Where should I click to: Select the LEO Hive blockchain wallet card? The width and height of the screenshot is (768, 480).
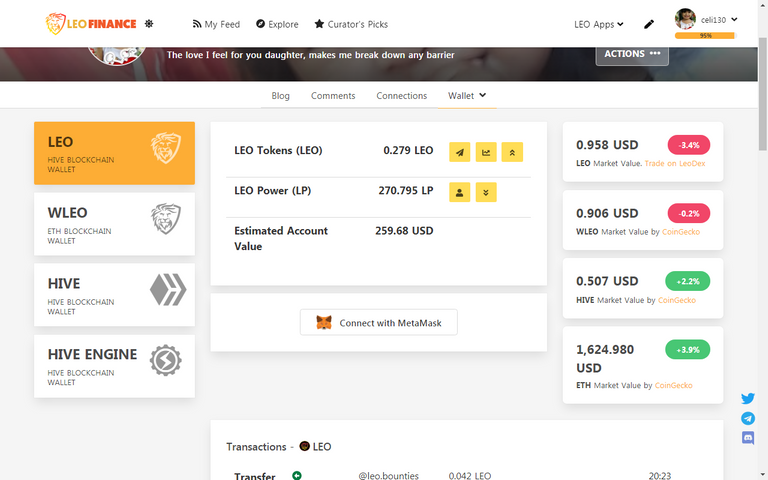pyautogui.click(x=115, y=153)
